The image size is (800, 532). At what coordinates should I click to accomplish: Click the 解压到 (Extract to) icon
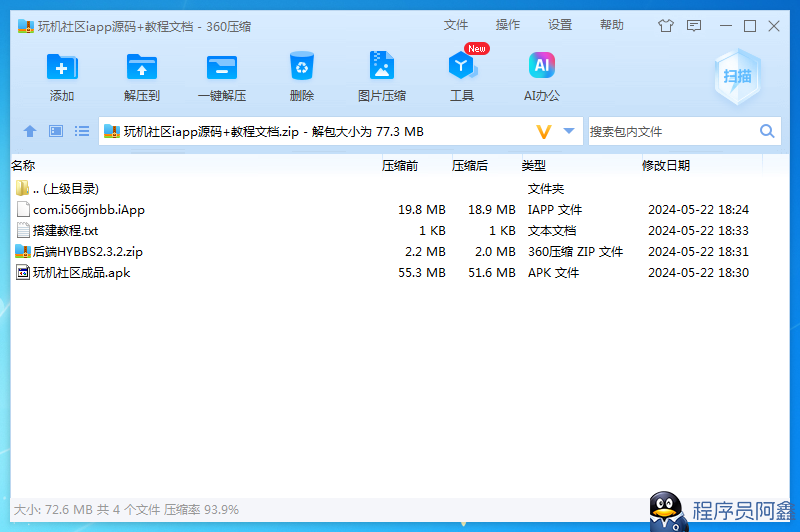tap(141, 67)
